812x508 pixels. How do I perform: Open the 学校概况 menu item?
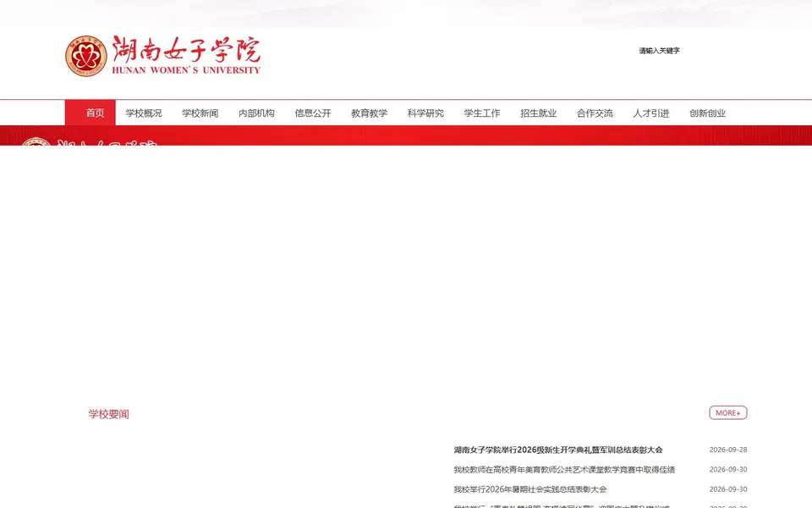click(144, 113)
